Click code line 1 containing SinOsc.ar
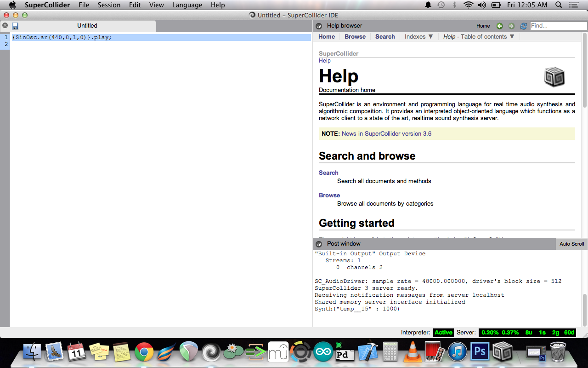Viewport: 588px width, 368px height. point(161,37)
